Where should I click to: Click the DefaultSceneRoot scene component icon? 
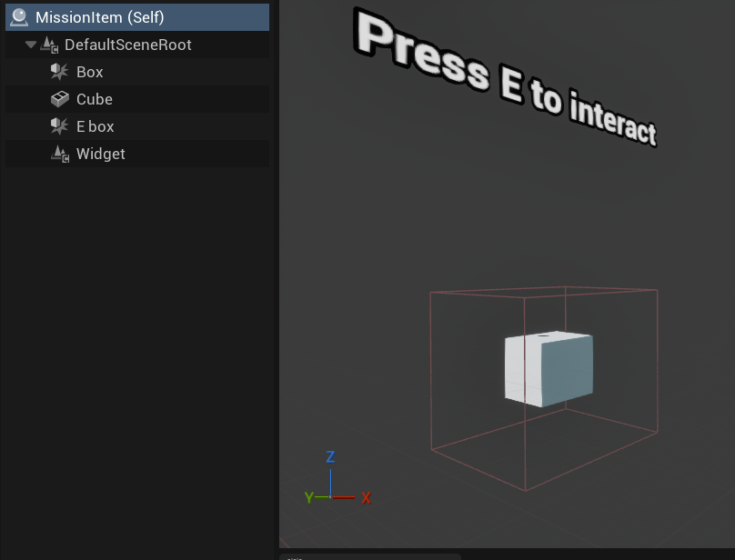[49, 45]
